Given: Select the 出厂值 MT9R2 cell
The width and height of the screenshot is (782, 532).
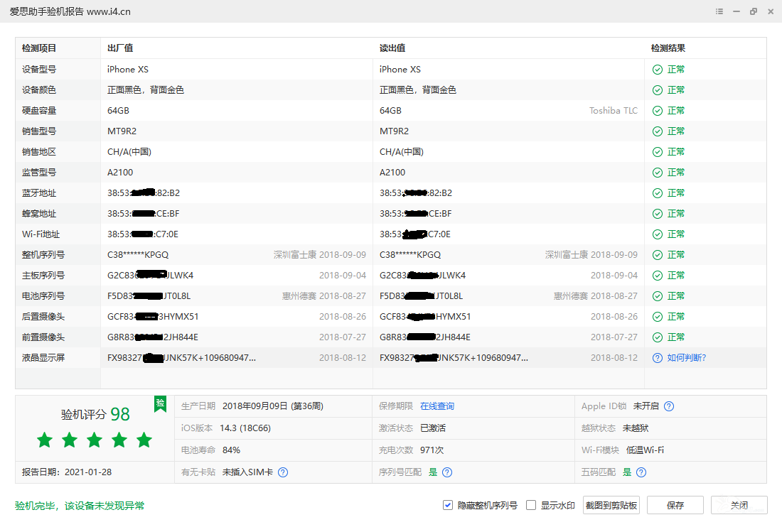Looking at the screenshot, I should 122,131.
